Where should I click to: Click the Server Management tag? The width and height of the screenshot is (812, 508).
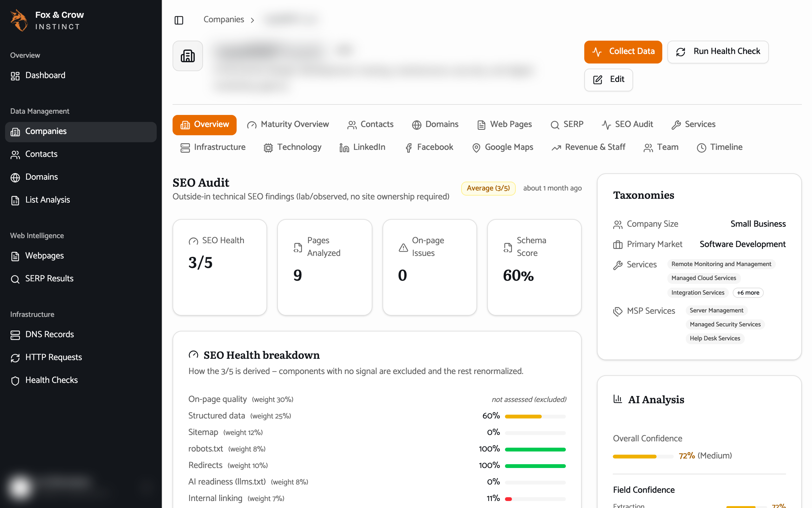click(x=717, y=311)
